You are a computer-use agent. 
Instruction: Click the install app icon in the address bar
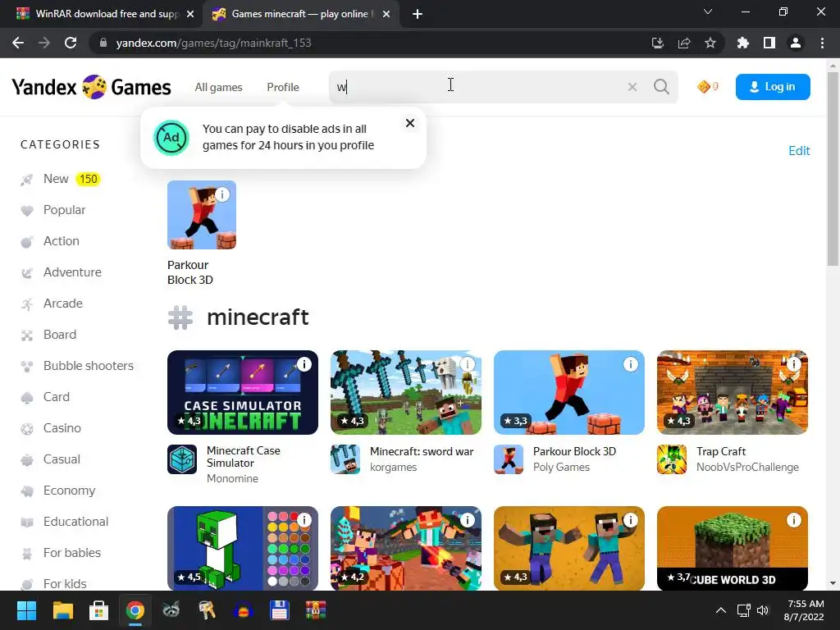(658, 43)
